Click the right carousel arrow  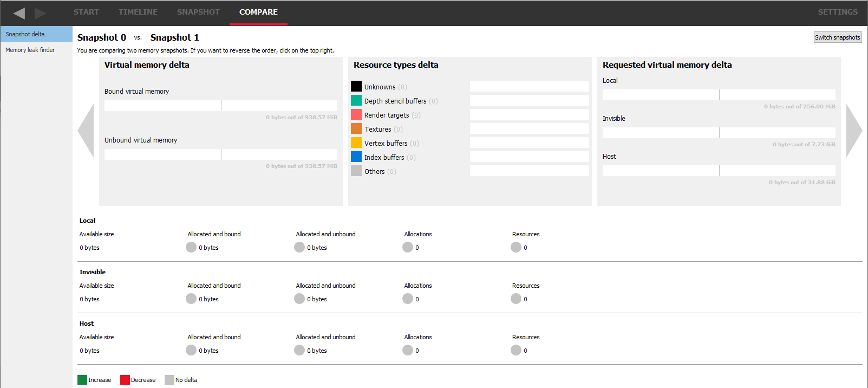point(853,131)
